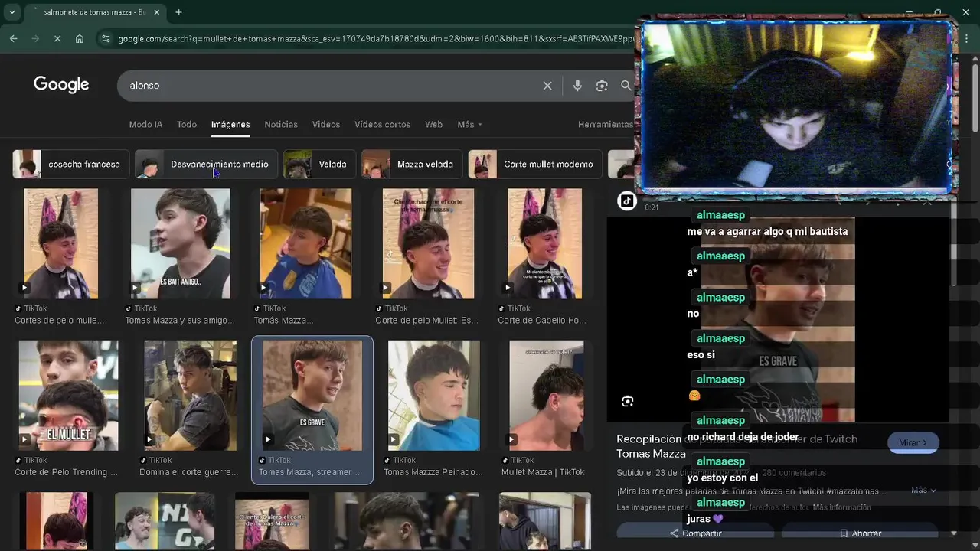Open Tomas Mazzza Peinado thumbnail

point(433,395)
